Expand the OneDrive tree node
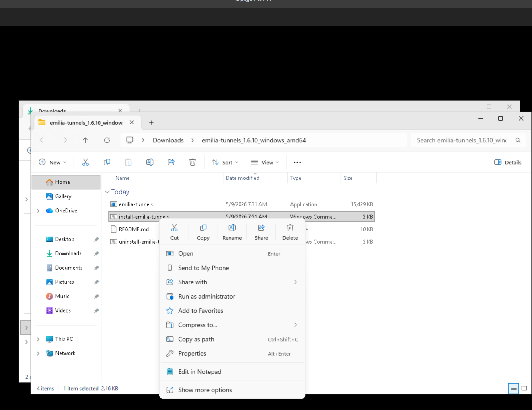532x410 pixels. 38,211
